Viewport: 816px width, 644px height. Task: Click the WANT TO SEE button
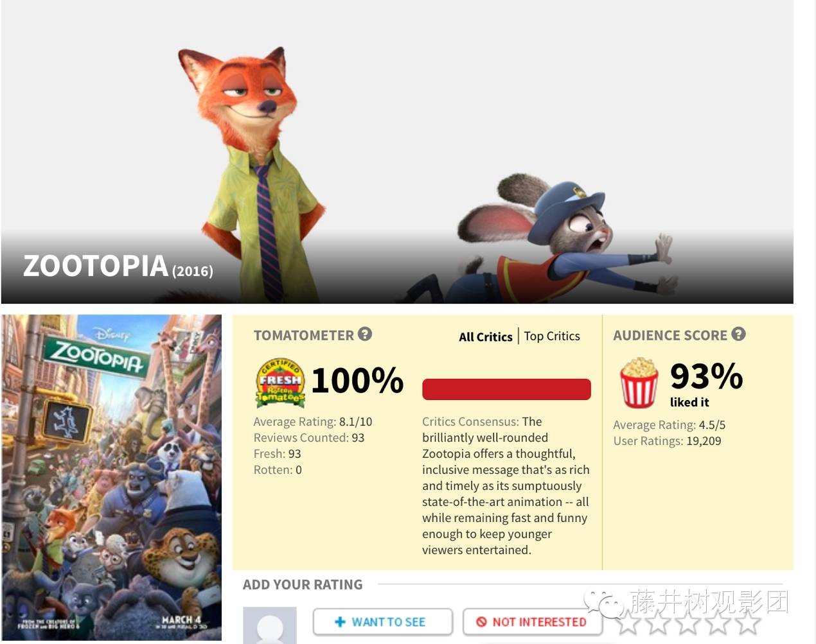coord(383,622)
